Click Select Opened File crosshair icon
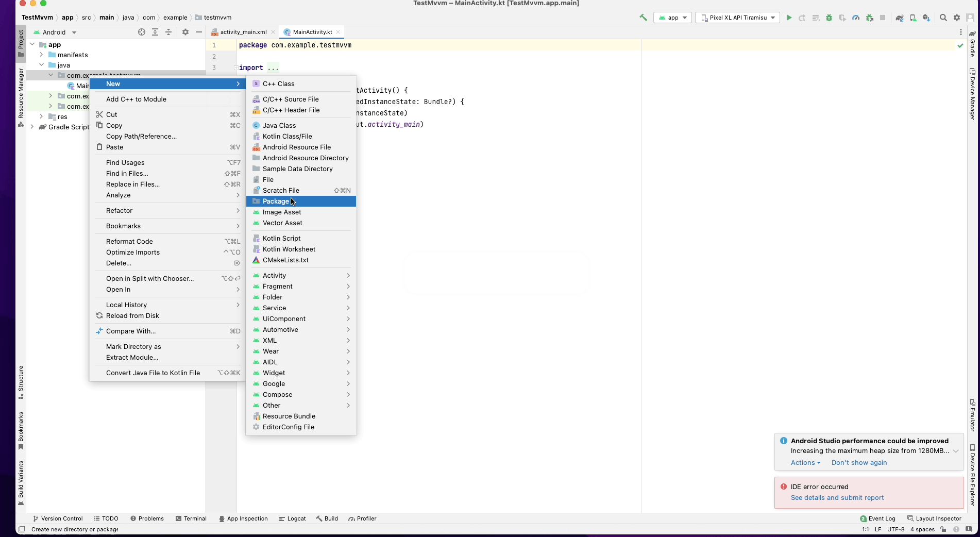Image resolution: width=980 pixels, height=537 pixels. (x=142, y=32)
